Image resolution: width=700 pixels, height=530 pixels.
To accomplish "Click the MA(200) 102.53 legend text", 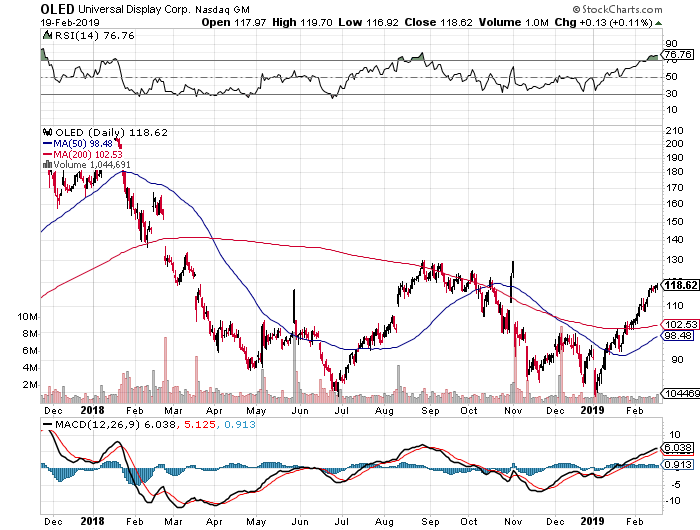I will pos(88,154).
